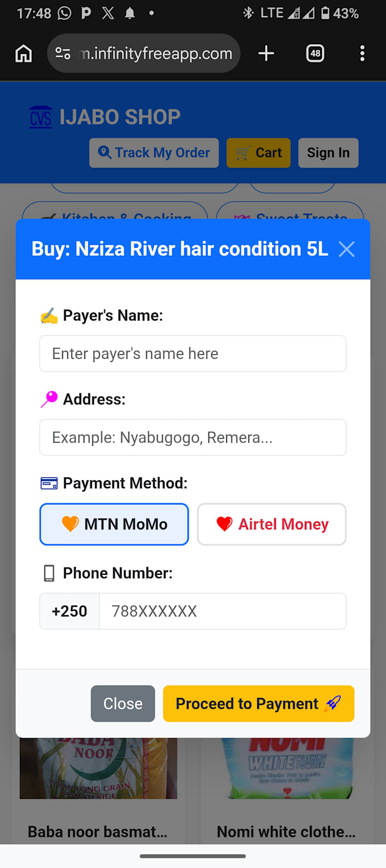This screenshot has width=386, height=868.
Task: Open Track My Order
Action: (x=154, y=153)
